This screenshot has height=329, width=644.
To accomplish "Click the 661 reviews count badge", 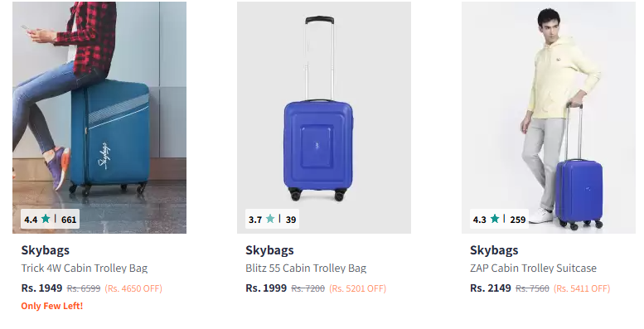I will [x=69, y=220].
